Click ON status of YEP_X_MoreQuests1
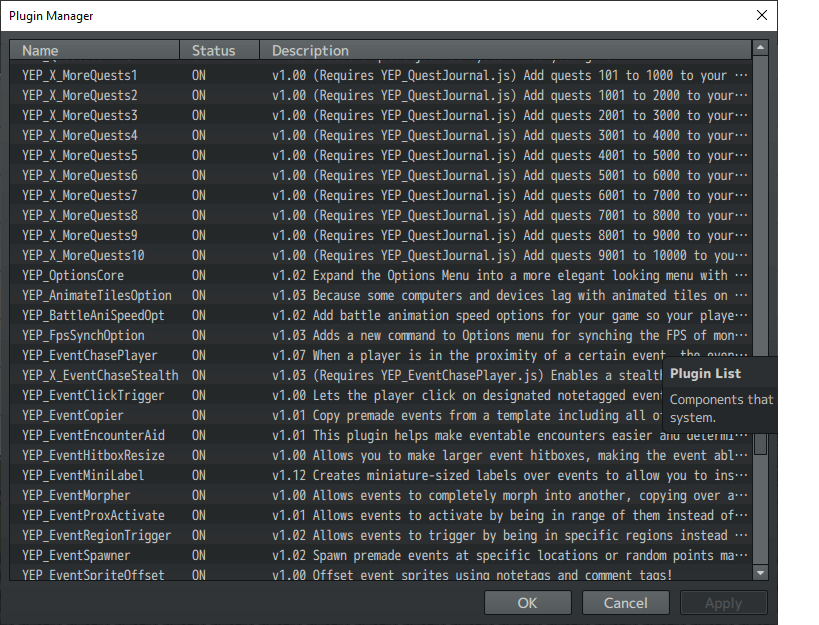The height and width of the screenshot is (625, 819). click(x=198, y=75)
